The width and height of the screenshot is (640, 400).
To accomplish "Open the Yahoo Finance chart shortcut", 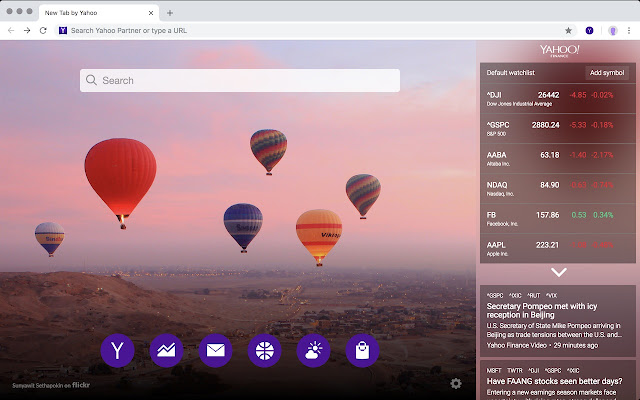I will tap(167, 351).
